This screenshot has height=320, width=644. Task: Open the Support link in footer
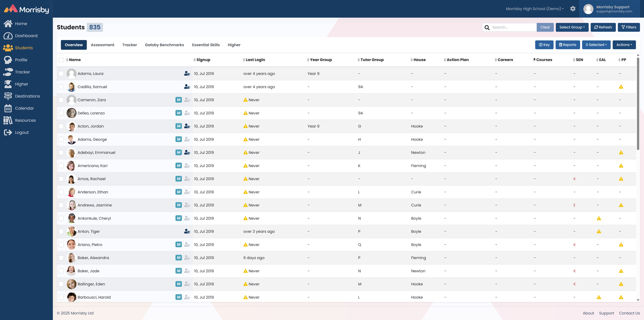[x=606, y=313]
